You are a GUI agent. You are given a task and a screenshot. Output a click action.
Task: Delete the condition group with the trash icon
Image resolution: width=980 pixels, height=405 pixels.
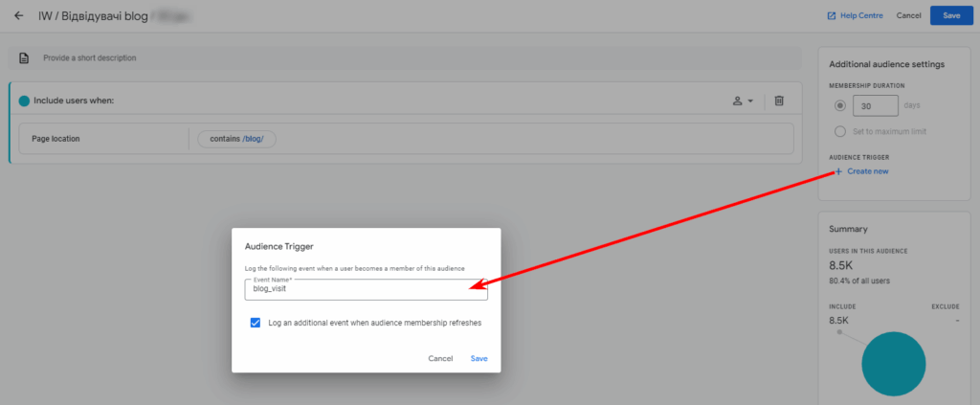[x=779, y=101]
